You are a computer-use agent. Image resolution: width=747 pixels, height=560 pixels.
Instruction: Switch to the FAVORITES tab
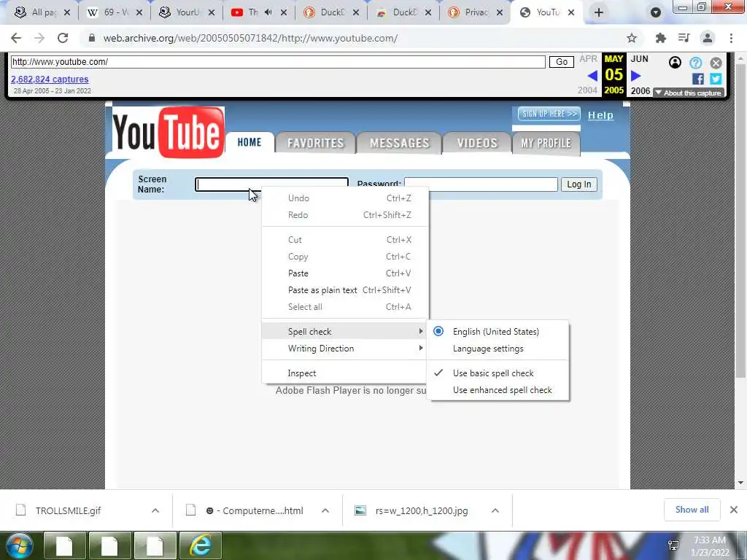tap(315, 143)
